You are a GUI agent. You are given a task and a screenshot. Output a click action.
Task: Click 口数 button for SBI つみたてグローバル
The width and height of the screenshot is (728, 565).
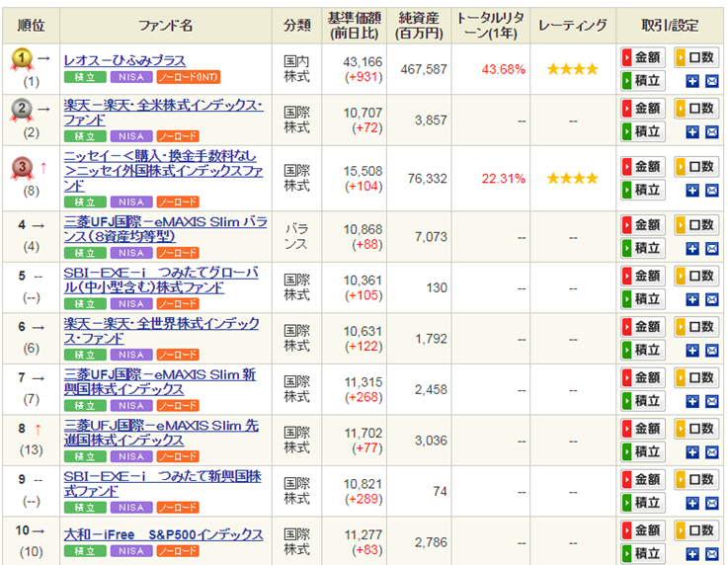coord(696,276)
